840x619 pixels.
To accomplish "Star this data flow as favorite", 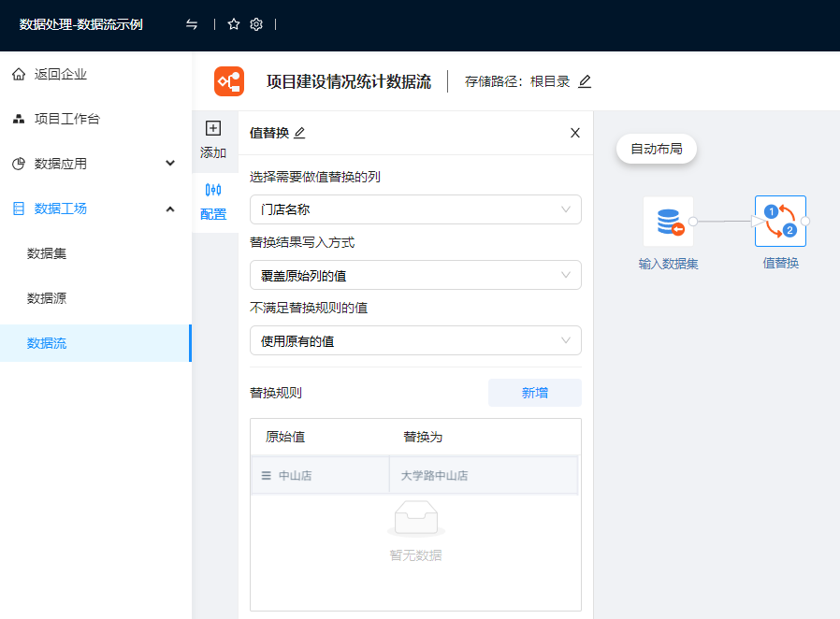I will tap(234, 24).
